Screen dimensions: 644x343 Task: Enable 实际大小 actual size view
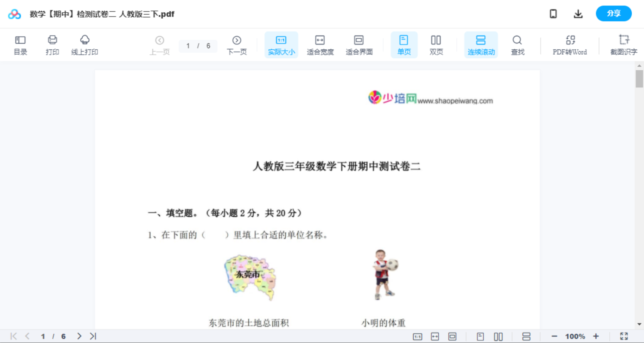click(x=281, y=45)
